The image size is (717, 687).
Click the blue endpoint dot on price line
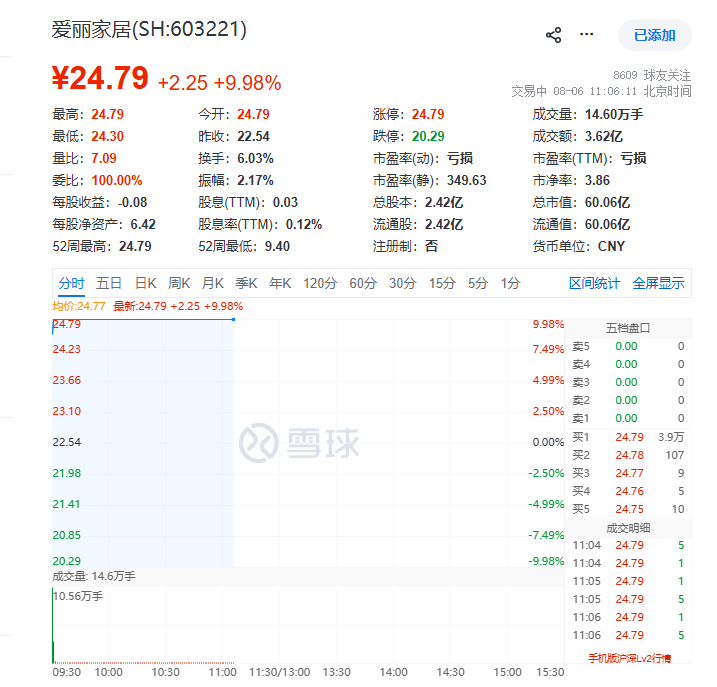coord(233,319)
